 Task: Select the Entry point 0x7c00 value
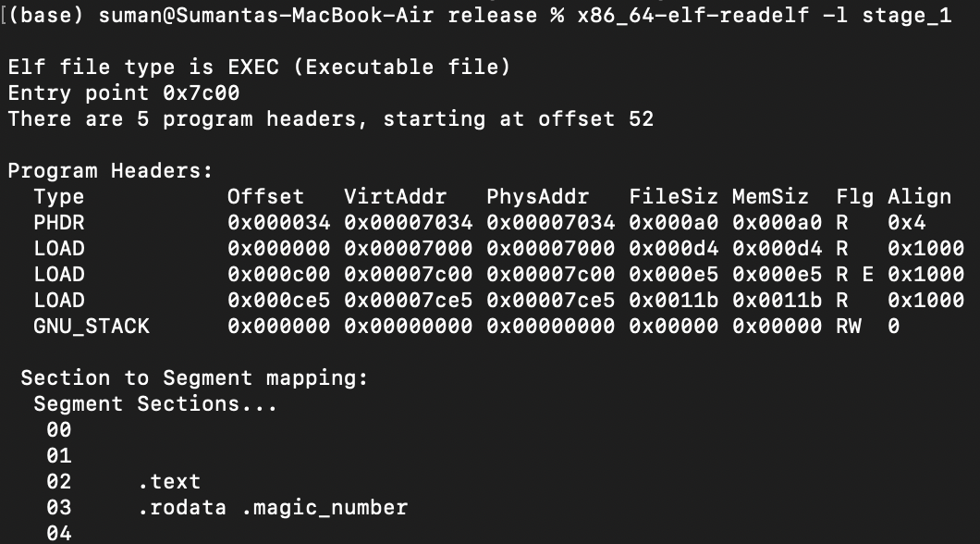coord(202,93)
